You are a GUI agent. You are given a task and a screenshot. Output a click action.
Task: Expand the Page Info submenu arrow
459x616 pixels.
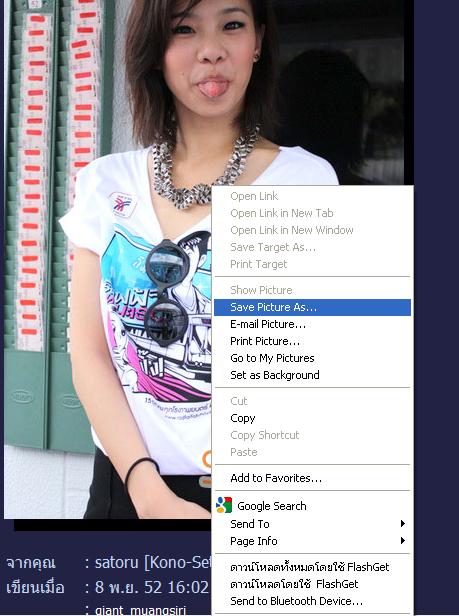coord(402,541)
